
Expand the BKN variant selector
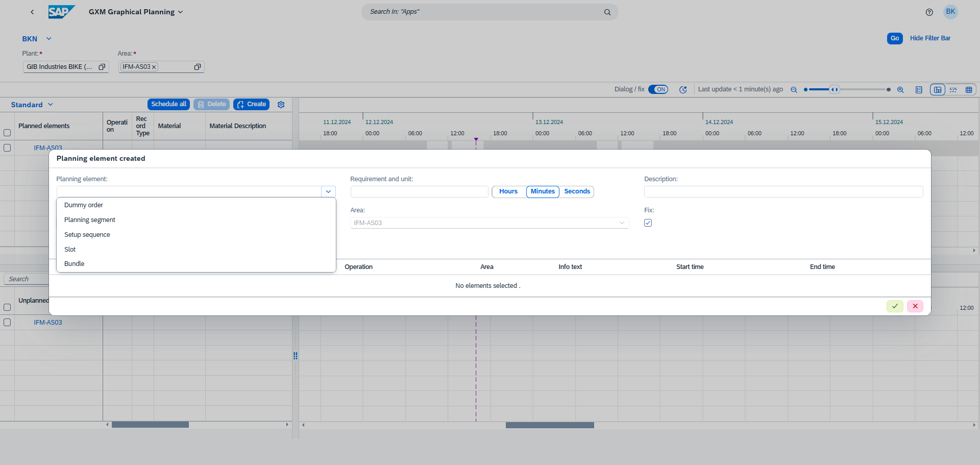point(49,38)
